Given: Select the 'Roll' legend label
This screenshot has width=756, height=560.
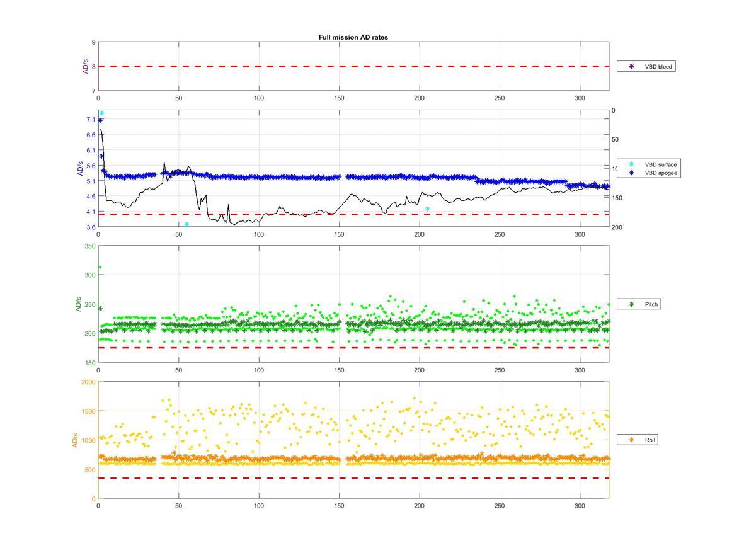Looking at the screenshot, I should pyautogui.click(x=650, y=440).
